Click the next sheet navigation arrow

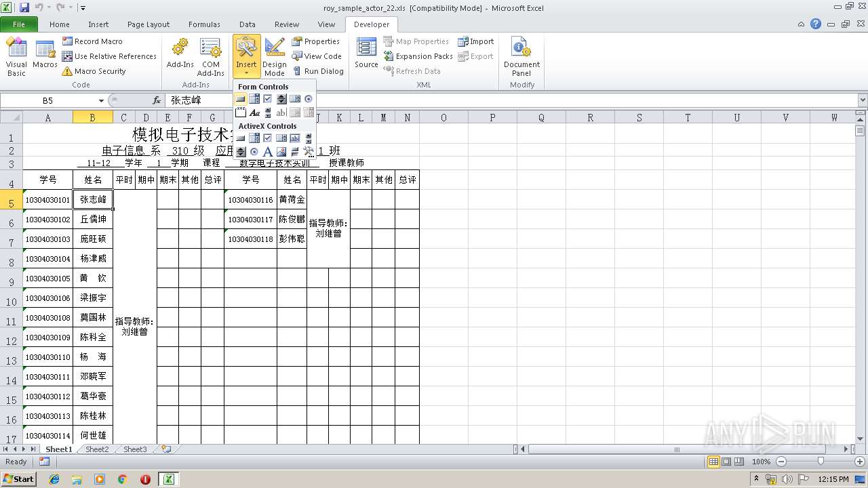point(24,449)
